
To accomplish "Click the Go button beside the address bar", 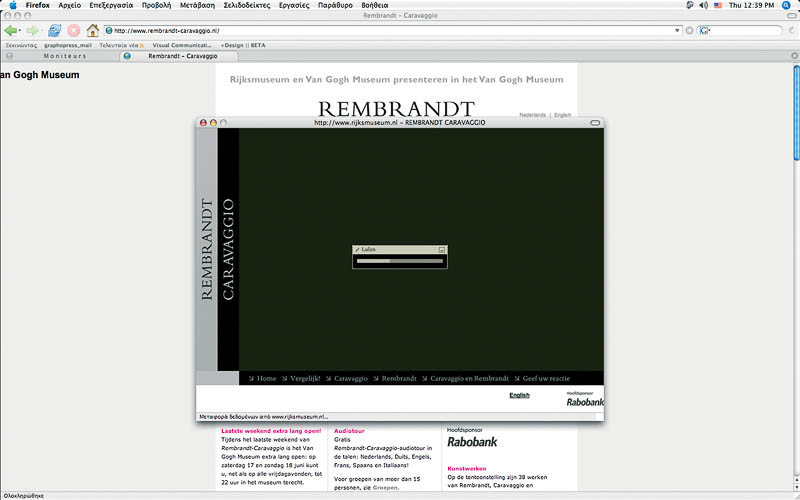I will coord(689,31).
